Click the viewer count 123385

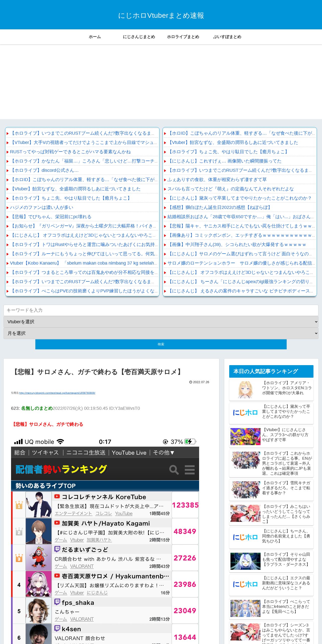tap(185, 505)
